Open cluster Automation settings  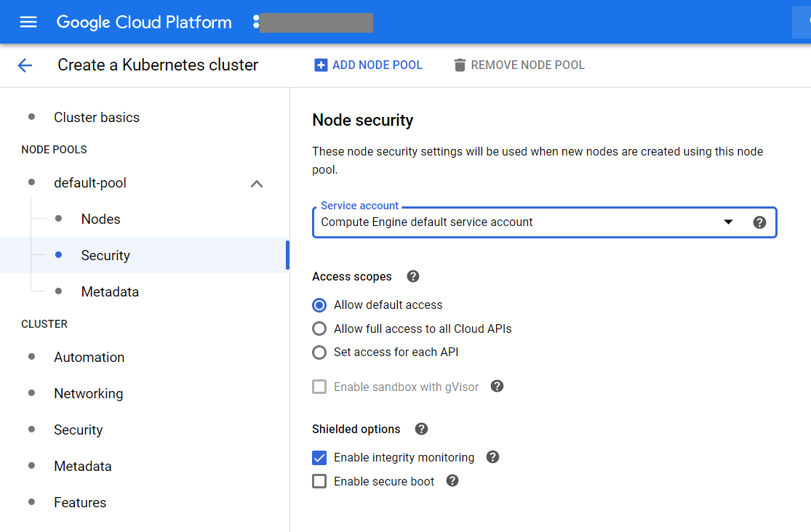tap(89, 358)
